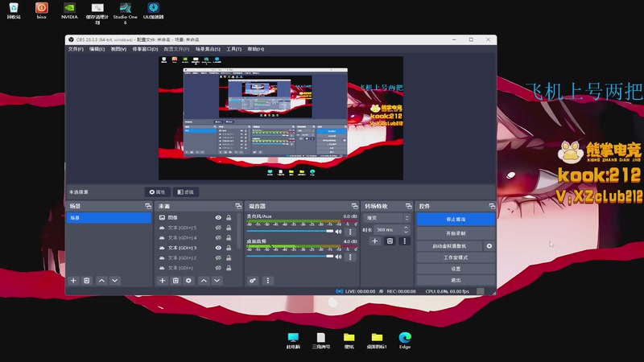The height and width of the screenshot is (362, 644).
Task: Launch Edge from the desktop icons
Action: click(x=405, y=340)
